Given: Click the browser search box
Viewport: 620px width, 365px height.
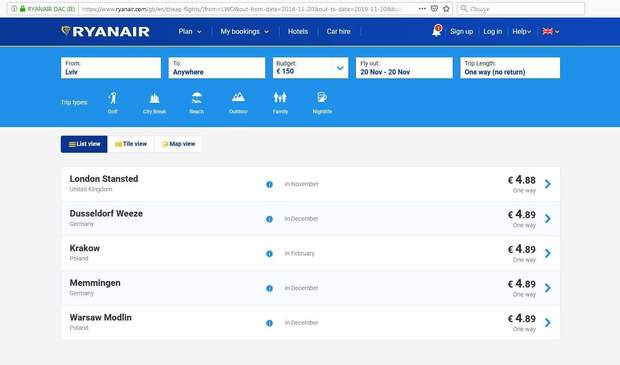Looking at the screenshot, I should [x=521, y=8].
